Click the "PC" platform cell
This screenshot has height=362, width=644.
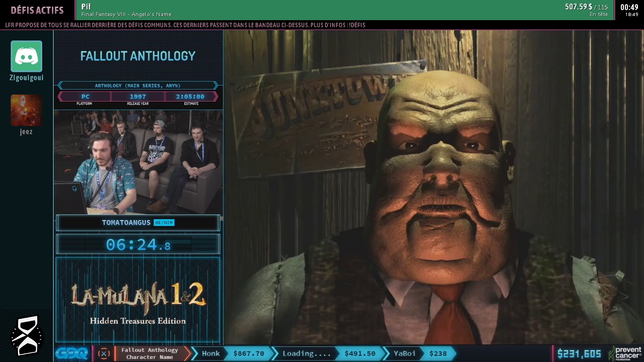point(85,97)
